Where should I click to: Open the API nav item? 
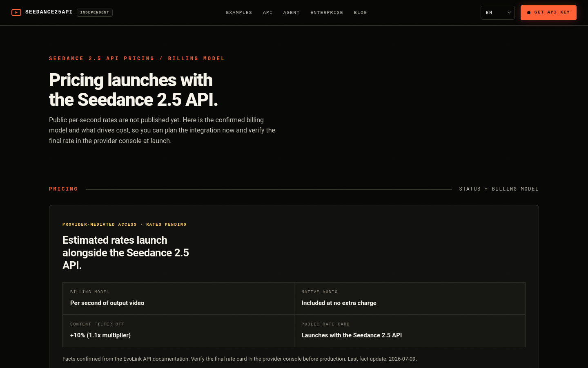point(268,13)
